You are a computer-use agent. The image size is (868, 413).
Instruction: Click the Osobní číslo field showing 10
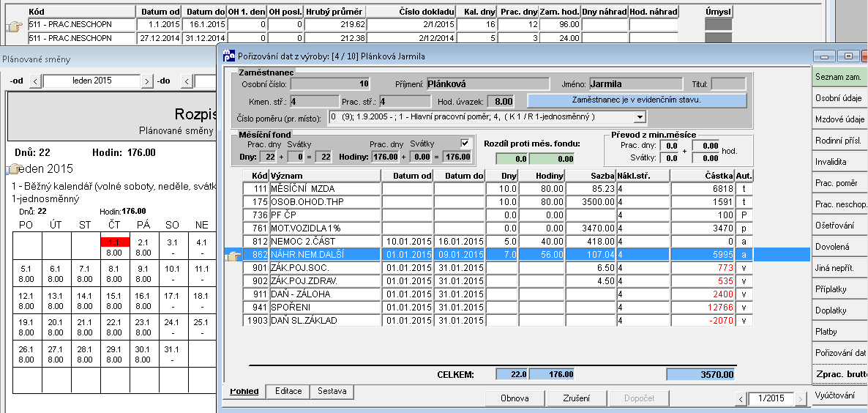click(331, 84)
